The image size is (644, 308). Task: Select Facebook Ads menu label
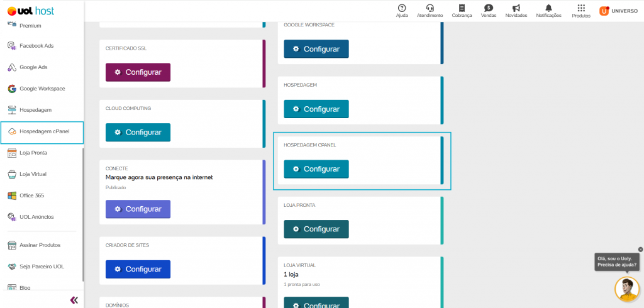click(x=36, y=46)
